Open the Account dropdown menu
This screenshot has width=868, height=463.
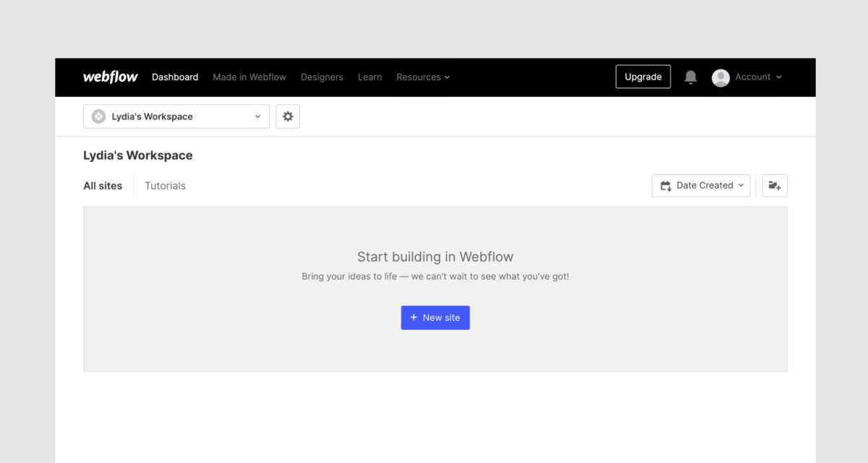[x=752, y=77]
